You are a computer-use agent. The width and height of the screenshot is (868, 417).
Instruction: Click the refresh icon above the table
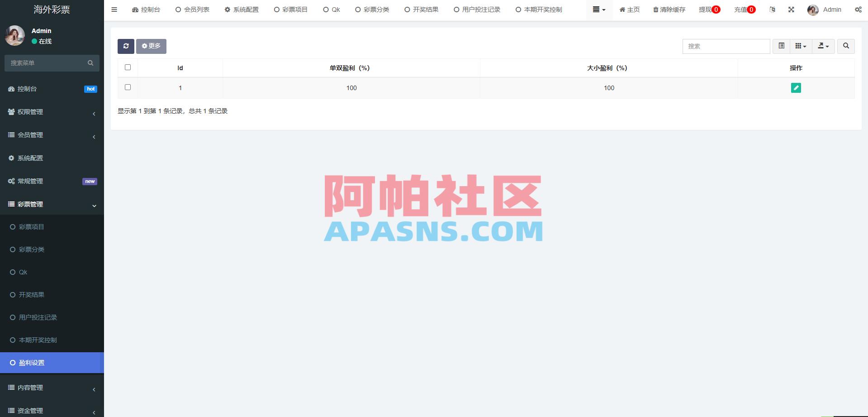[x=126, y=46]
